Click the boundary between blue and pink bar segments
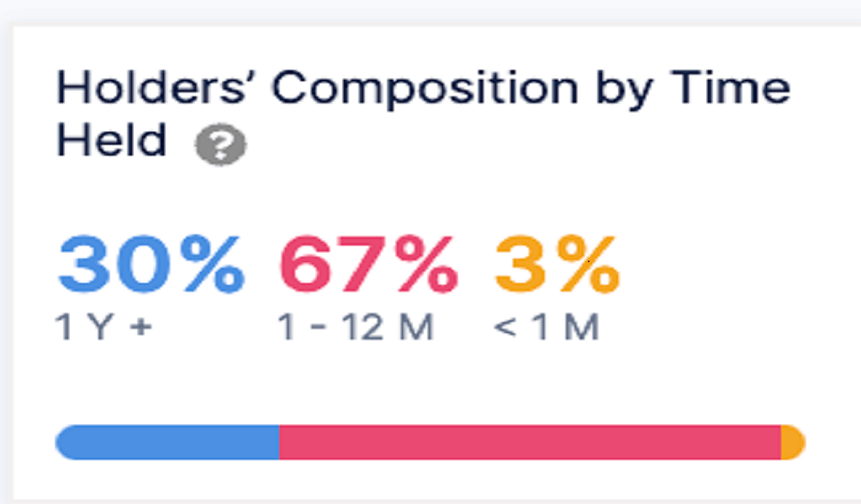This screenshot has height=504, width=861. pyautogui.click(x=280, y=442)
